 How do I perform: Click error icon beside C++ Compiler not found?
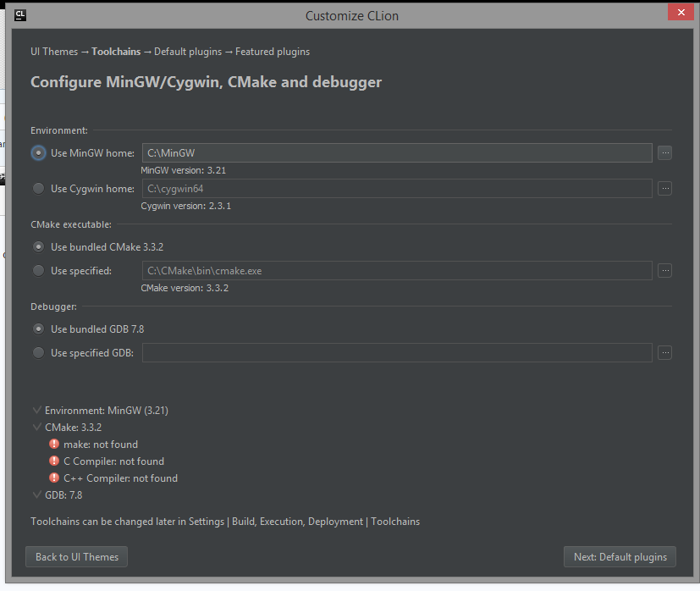click(54, 478)
